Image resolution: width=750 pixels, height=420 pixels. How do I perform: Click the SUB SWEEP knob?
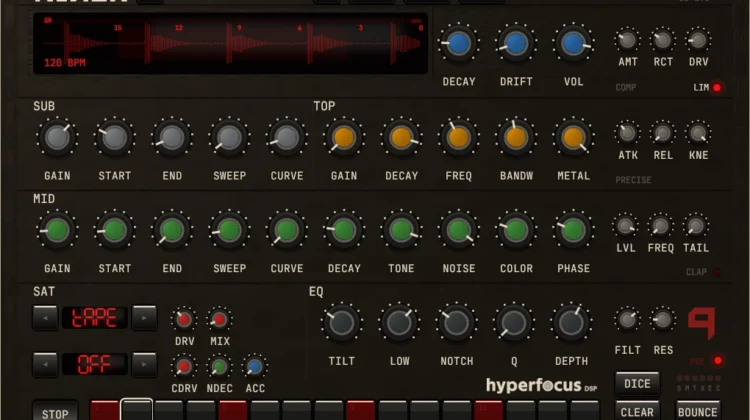click(x=229, y=137)
